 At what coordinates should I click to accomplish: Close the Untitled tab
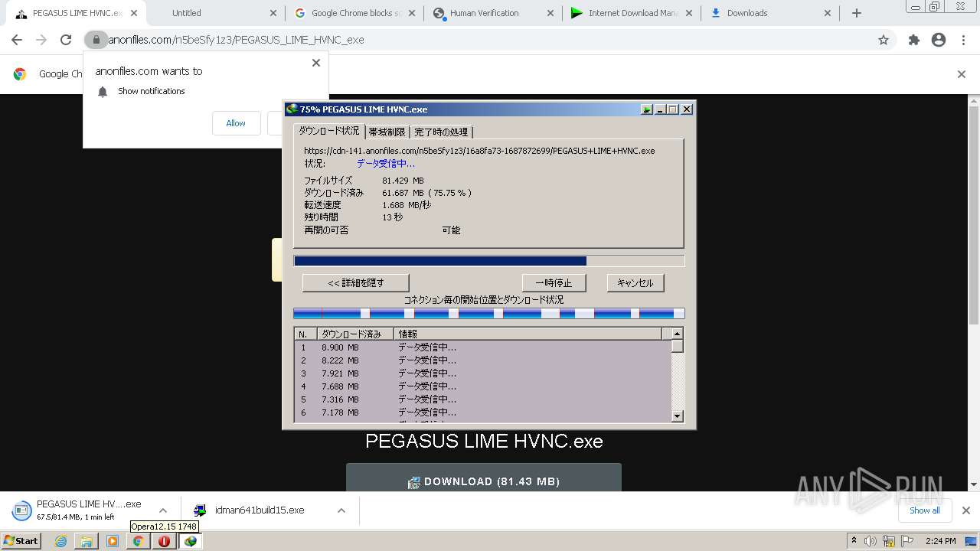tap(273, 13)
